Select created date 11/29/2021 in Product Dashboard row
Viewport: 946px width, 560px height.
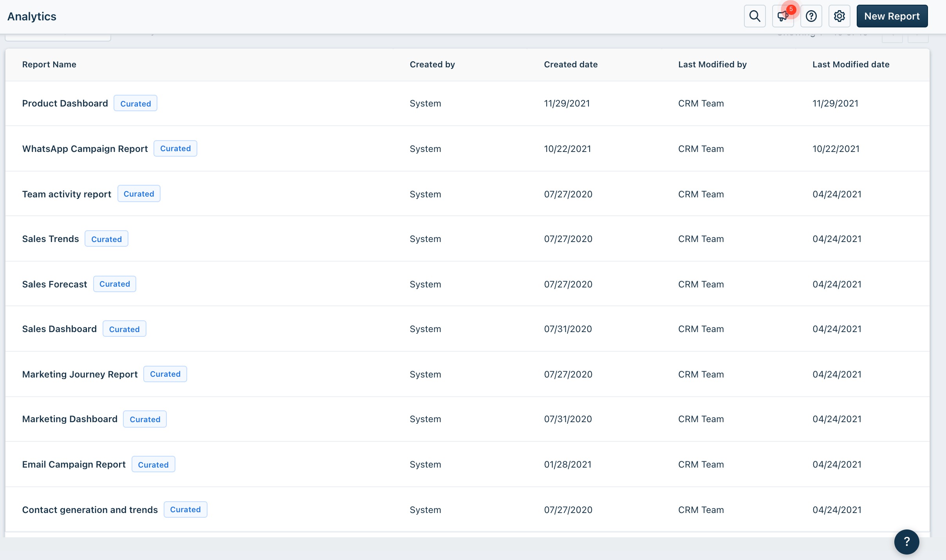pyautogui.click(x=567, y=103)
